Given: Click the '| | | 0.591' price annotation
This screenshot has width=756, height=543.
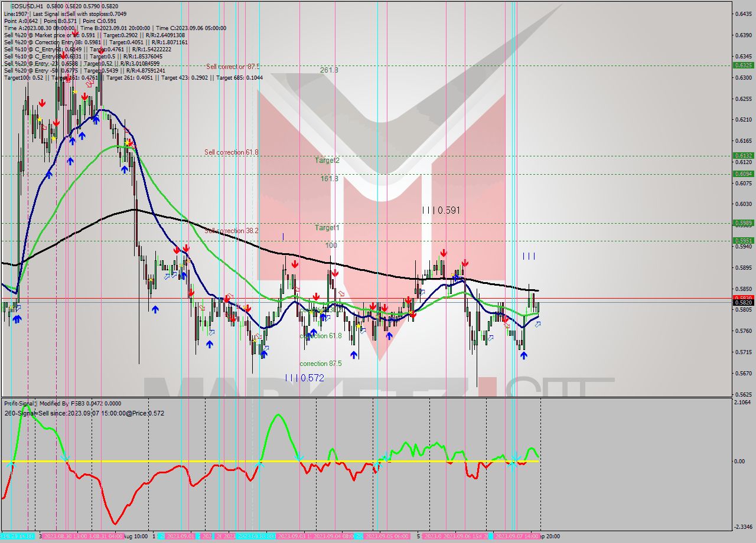Looking at the screenshot, I should point(441,210).
